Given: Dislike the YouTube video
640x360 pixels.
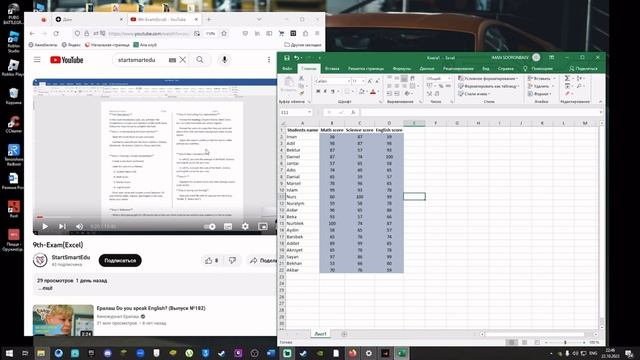Looking at the screenshot, I should (232, 260).
